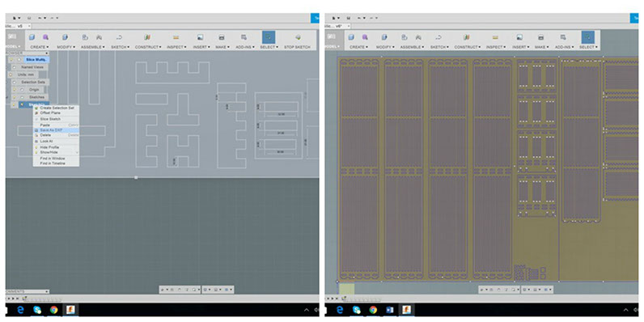Viewport: 644px width, 322px height.
Task: Click the Inspect measure icon in left window
Action: (176, 37)
